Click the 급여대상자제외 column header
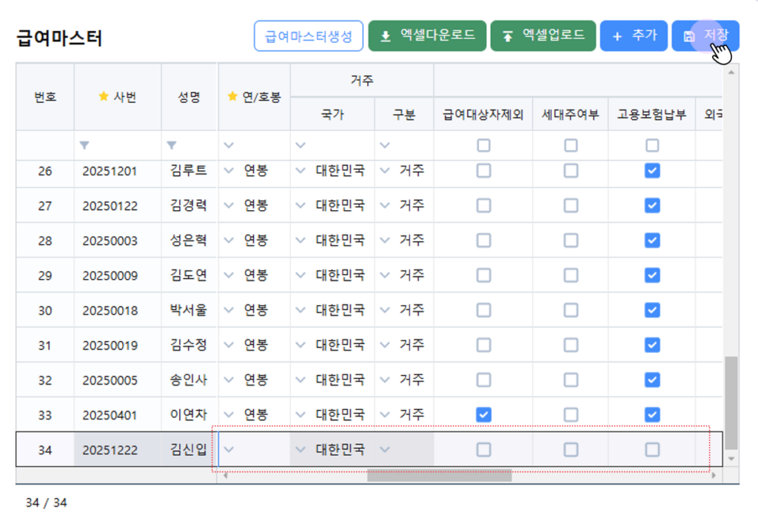The image size is (758, 532). click(483, 115)
